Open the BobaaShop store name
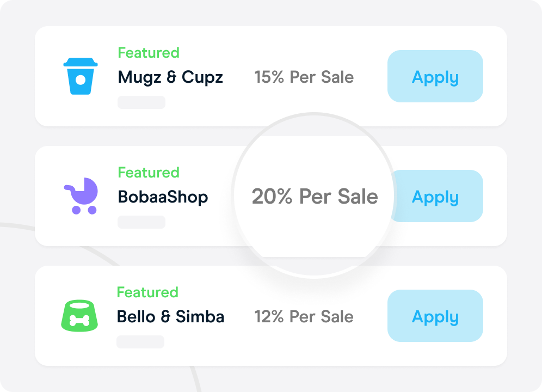Image resolution: width=542 pixels, height=392 pixels. 163,197
